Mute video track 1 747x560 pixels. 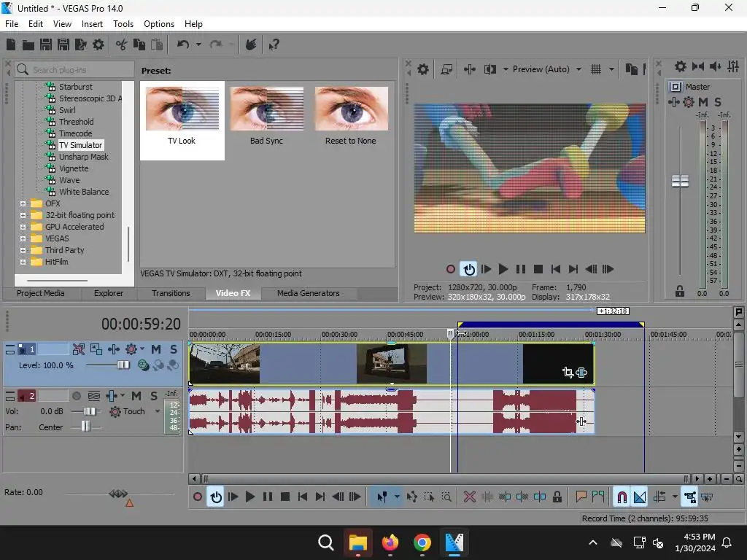(x=156, y=349)
